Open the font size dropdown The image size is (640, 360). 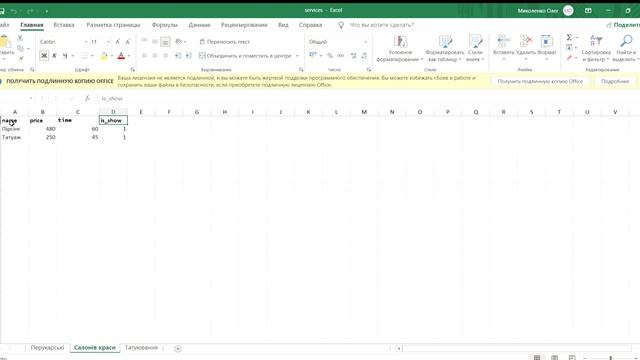(109, 42)
